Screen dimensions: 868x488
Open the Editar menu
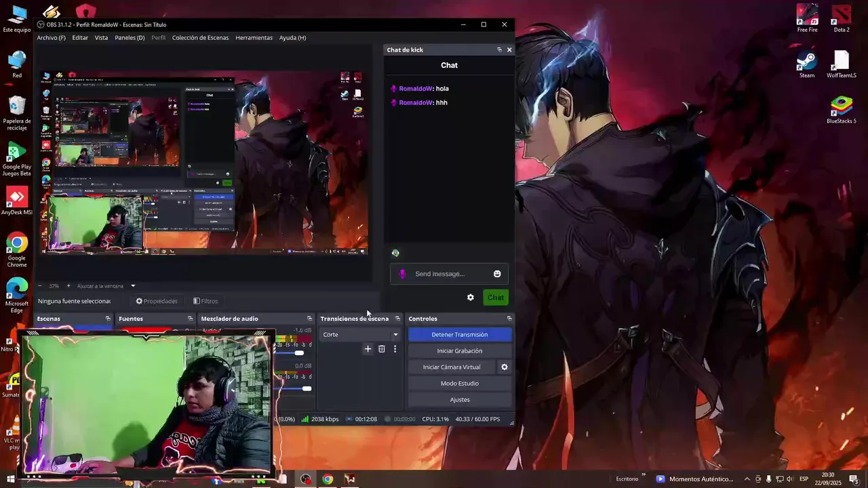[80, 38]
